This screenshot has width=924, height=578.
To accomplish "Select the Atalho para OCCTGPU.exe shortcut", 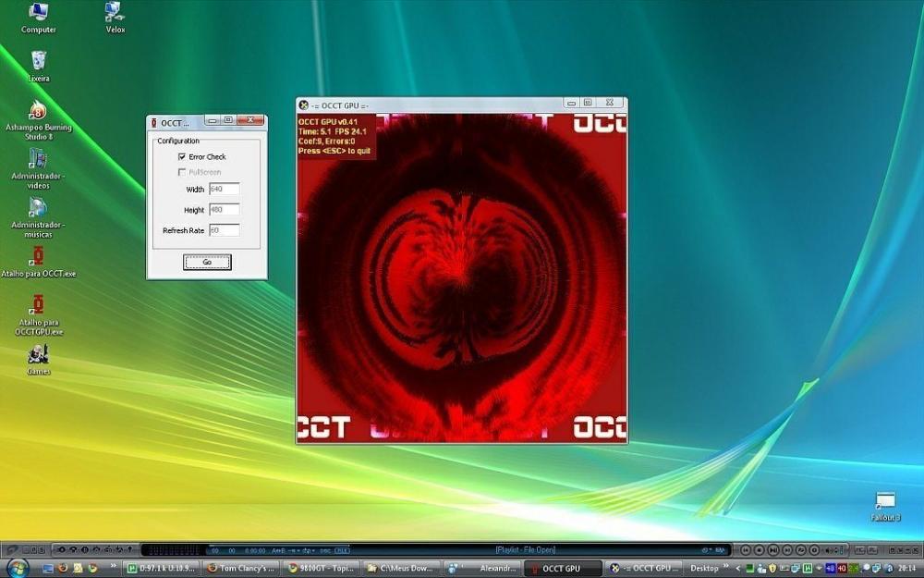I will [38, 306].
